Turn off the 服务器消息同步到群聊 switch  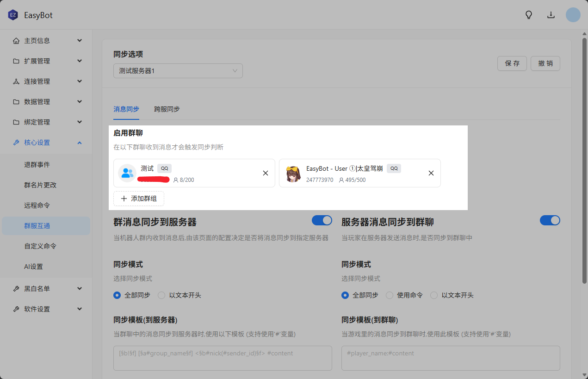[x=550, y=220]
